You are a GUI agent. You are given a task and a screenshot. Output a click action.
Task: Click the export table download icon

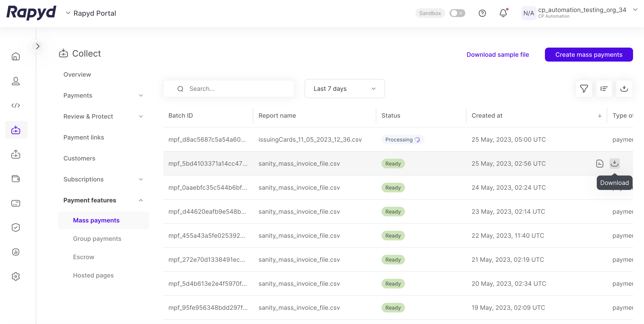coord(624,89)
